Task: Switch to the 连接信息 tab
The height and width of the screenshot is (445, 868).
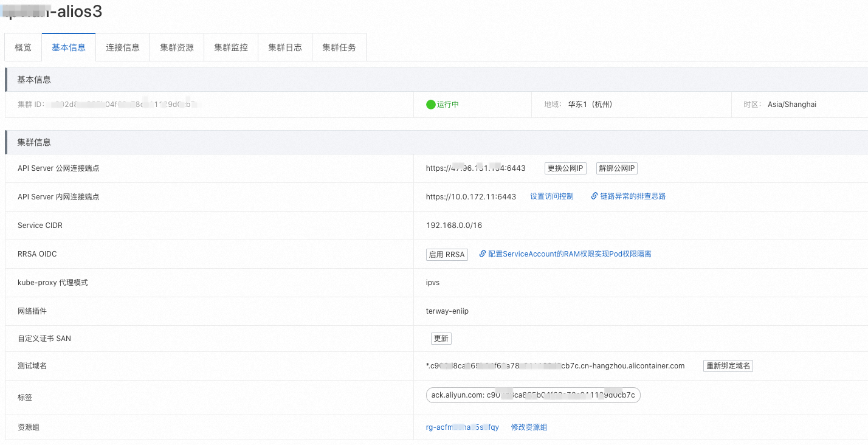Action: click(x=123, y=47)
